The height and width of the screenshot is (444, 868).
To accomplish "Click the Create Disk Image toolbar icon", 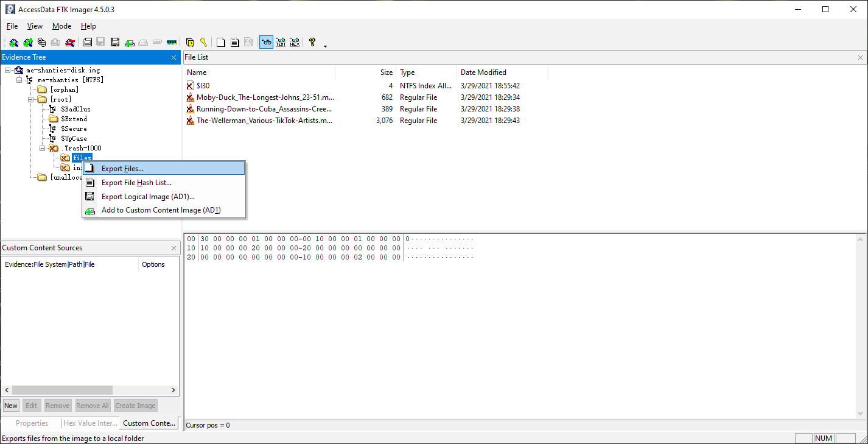I will click(87, 42).
